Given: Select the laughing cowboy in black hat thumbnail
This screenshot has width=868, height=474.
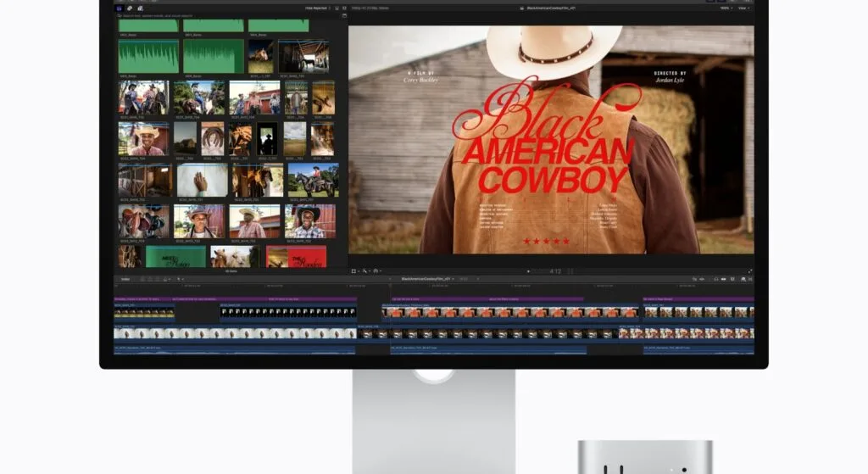Looking at the screenshot, I should (x=310, y=221).
